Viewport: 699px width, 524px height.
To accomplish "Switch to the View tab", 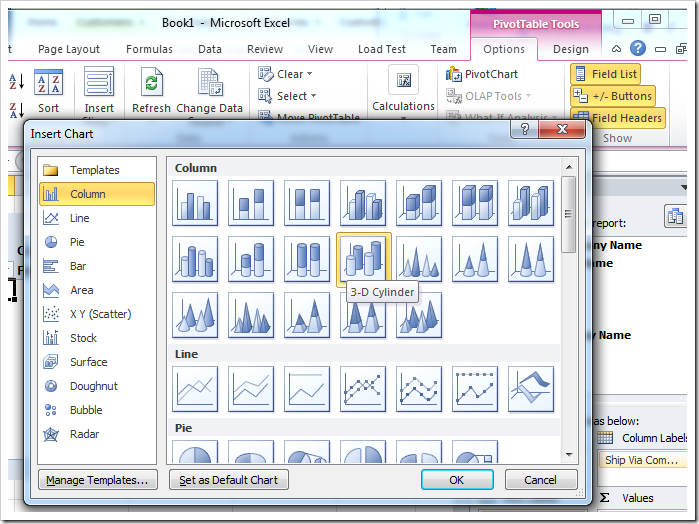I will point(320,49).
